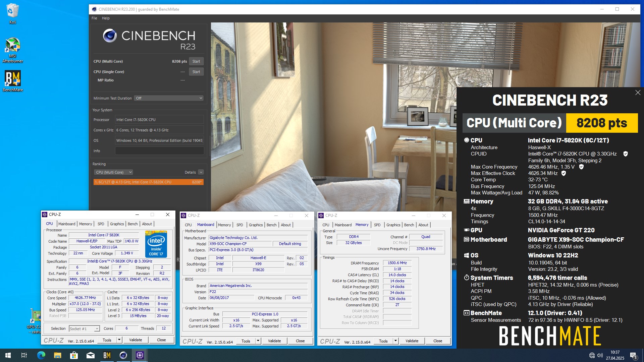Click the CPU-Z window icon of the Memory window

321,216
